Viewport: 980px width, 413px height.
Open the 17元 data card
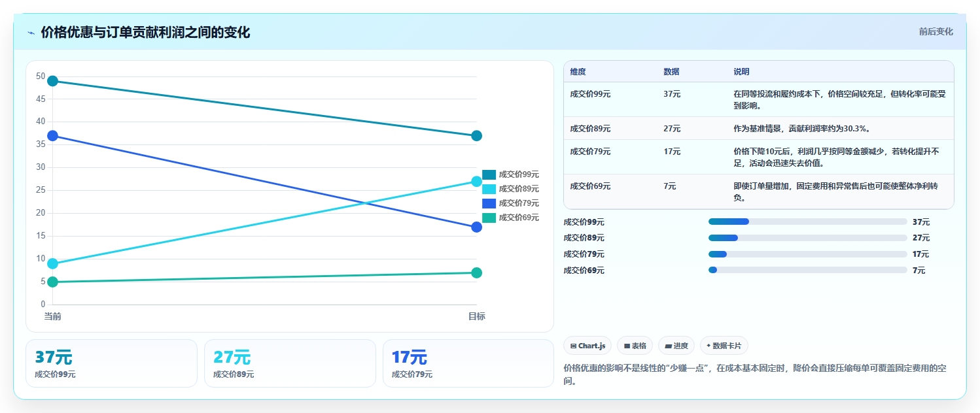(468, 363)
